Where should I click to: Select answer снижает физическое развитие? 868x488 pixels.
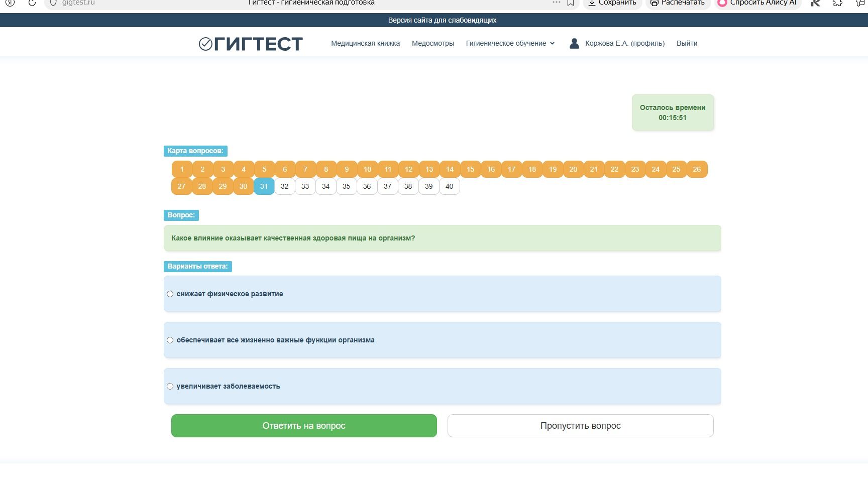(170, 294)
